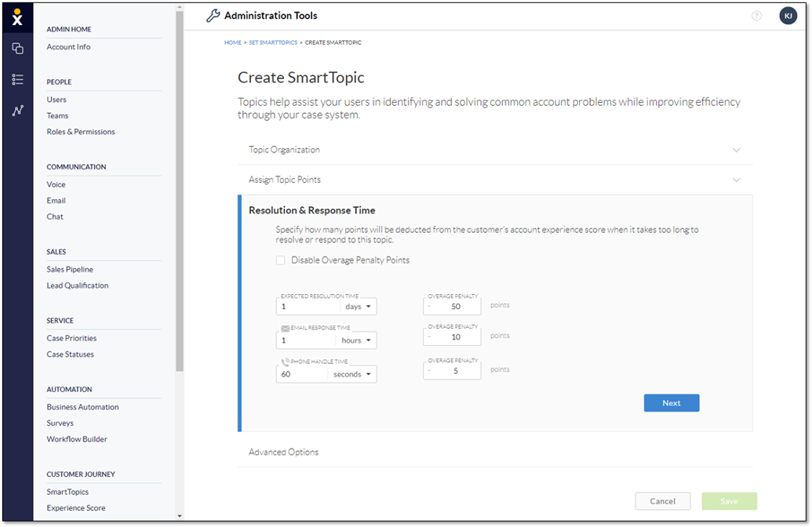This screenshot has width=812, height=527.
Task: Open the KJ user avatar menu
Action: 788,16
